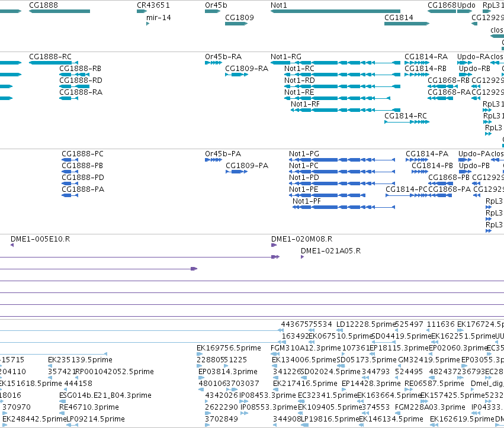Select the CG1809 gene feature
The image size is (504, 428).
[x=236, y=24]
